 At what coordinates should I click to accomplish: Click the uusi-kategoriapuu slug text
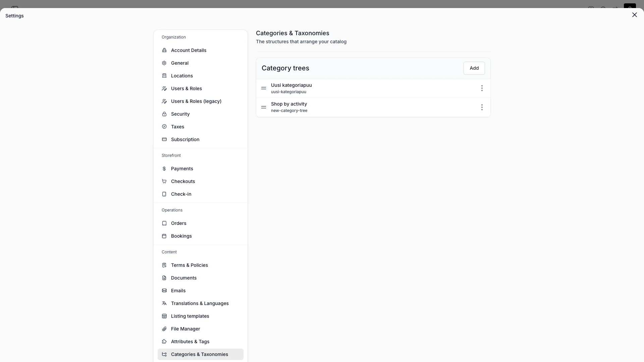288,92
